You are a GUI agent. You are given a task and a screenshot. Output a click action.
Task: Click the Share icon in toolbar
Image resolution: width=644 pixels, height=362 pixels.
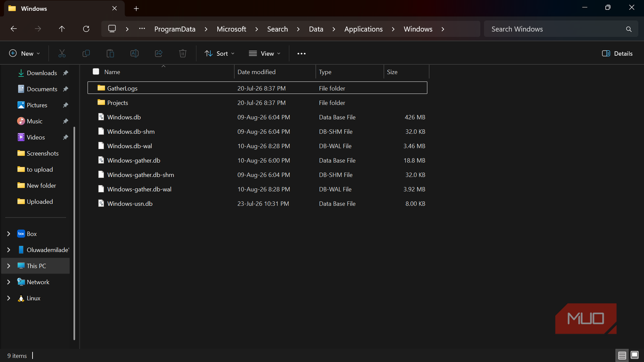click(159, 53)
